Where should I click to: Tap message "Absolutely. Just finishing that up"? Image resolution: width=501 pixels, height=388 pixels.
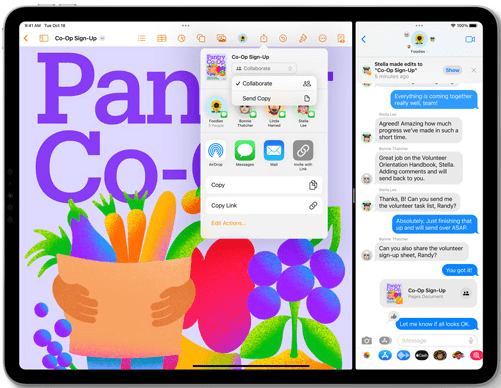pyautogui.click(x=434, y=224)
